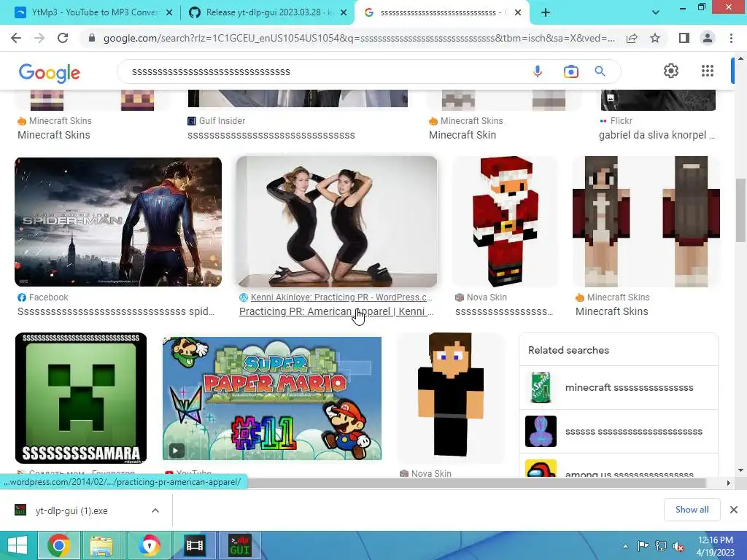Open the Santa Minecraft skin image
This screenshot has height=560, width=747.
tap(506, 222)
